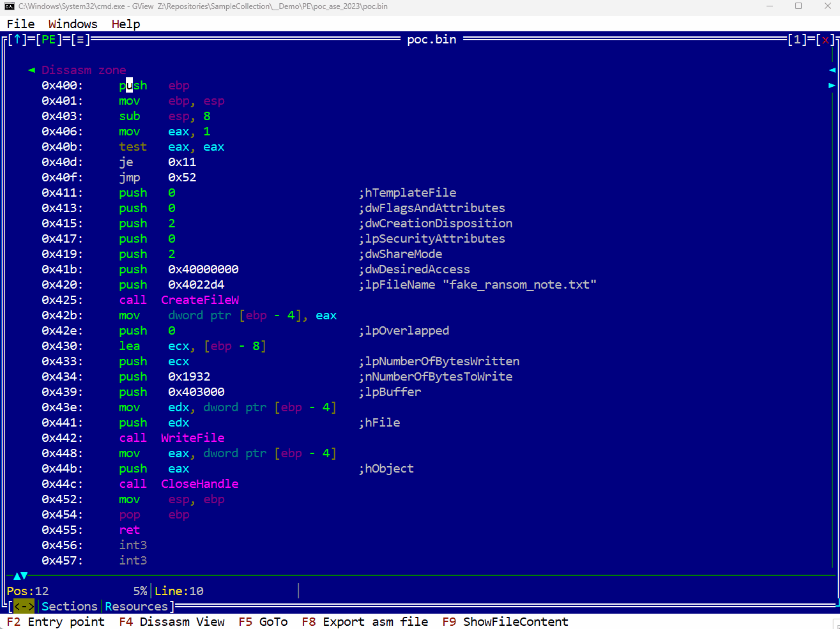The image size is (840, 629).
Task: Click the ;hObject comment
Action: click(386, 469)
